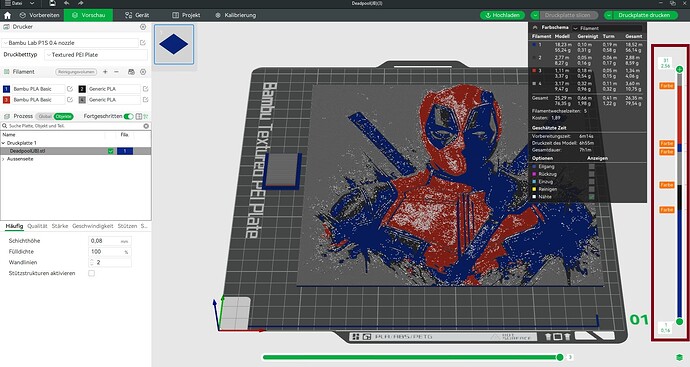Image resolution: width=690 pixels, height=367 pixels.
Task: Click the layer view icon at bottom right
Action: tap(680, 357)
